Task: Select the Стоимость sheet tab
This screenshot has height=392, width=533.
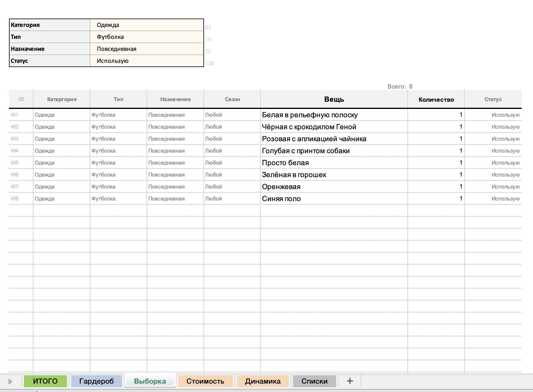Action: (x=205, y=381)
